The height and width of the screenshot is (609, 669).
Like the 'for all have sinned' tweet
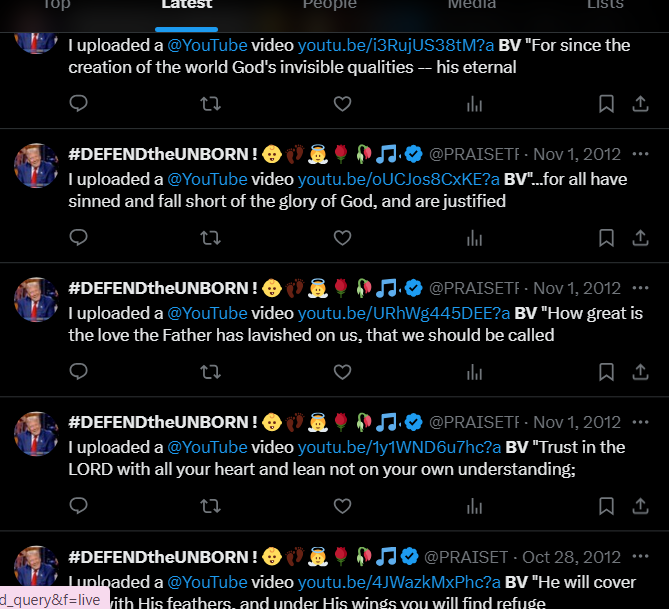pyautogui.click(x=342, y=238)
